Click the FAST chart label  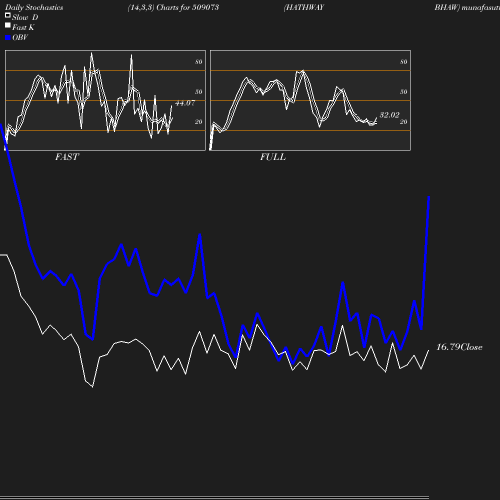pos(67,157)
